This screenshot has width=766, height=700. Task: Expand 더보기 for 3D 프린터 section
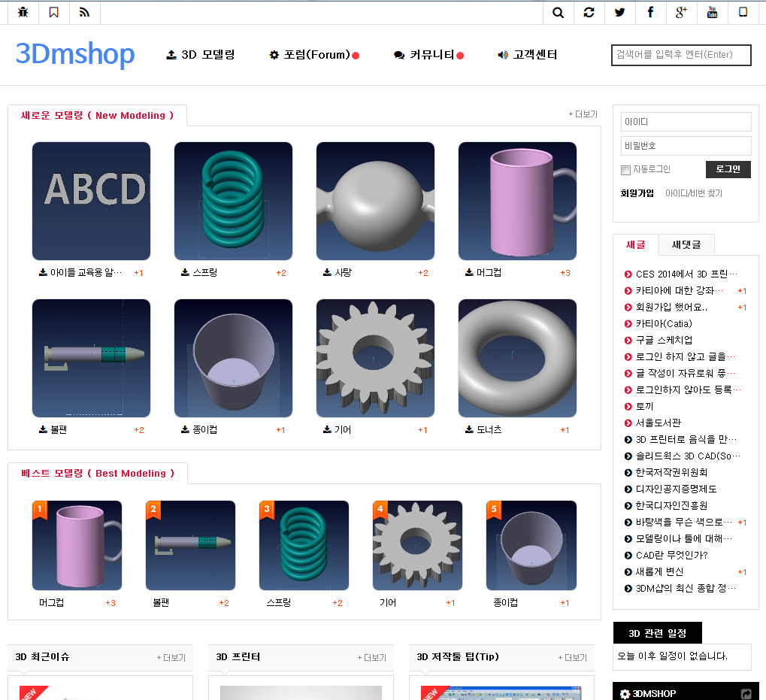click(x=371, y=658)
